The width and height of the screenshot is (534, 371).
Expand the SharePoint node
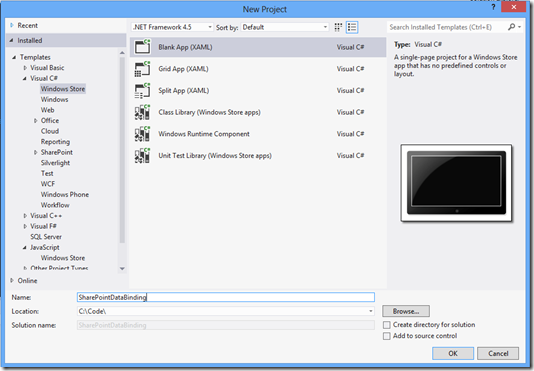[x=35, y=152]
